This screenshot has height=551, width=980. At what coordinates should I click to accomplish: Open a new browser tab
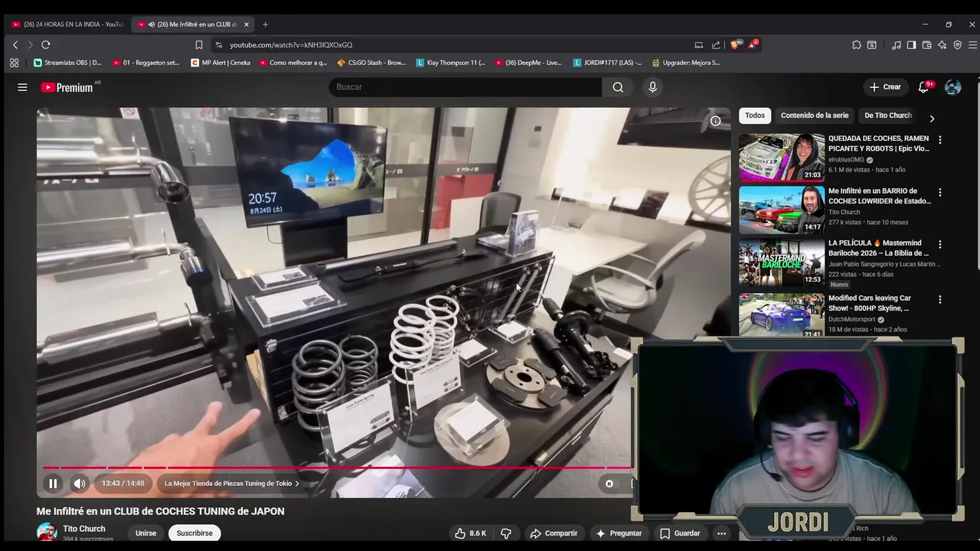(265, 24)
